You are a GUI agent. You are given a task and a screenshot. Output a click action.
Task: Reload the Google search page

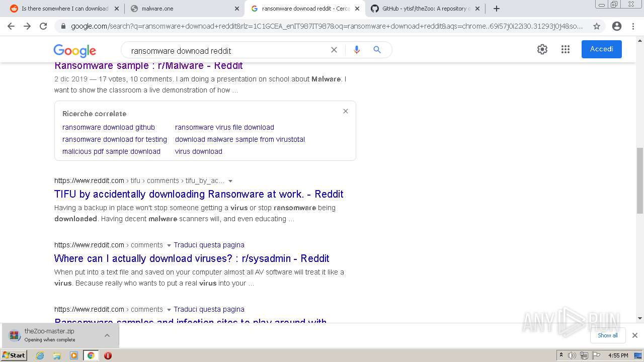43,26
